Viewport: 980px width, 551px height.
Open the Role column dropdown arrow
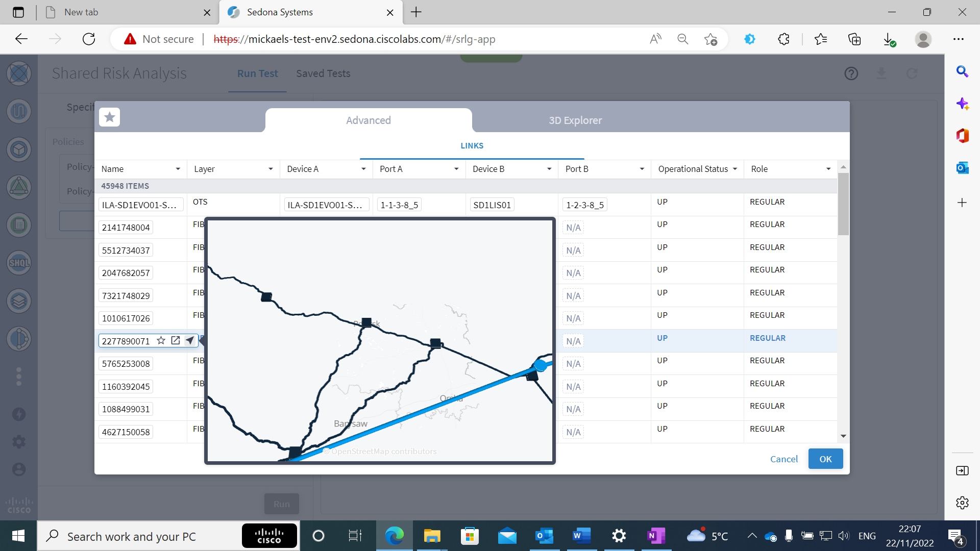[828, 169]
